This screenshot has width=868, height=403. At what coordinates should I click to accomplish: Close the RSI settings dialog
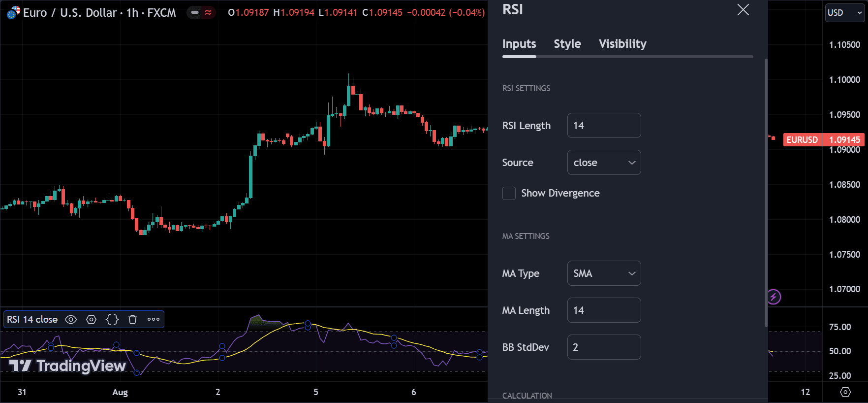(x=743, y=10)
